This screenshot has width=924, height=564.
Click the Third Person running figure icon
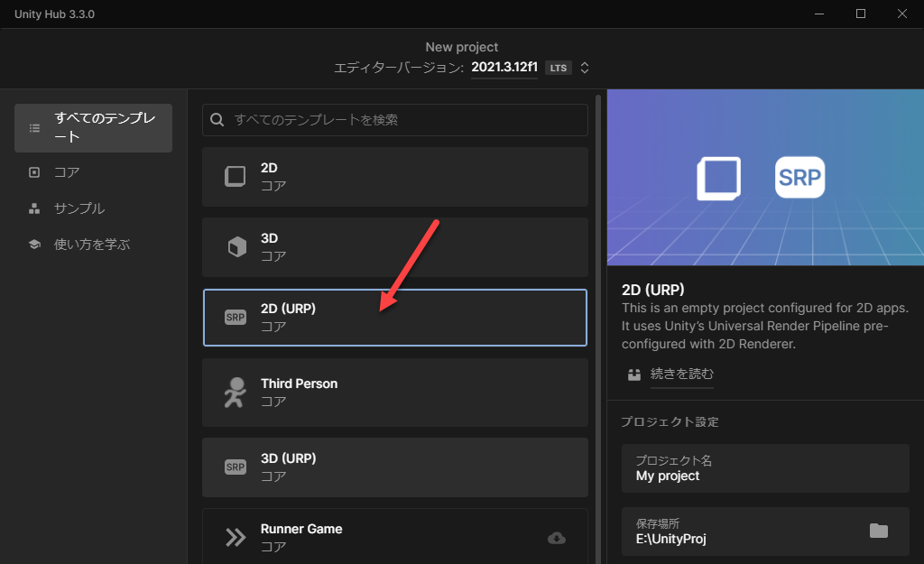pyautogui.click(x=236, y=393)
